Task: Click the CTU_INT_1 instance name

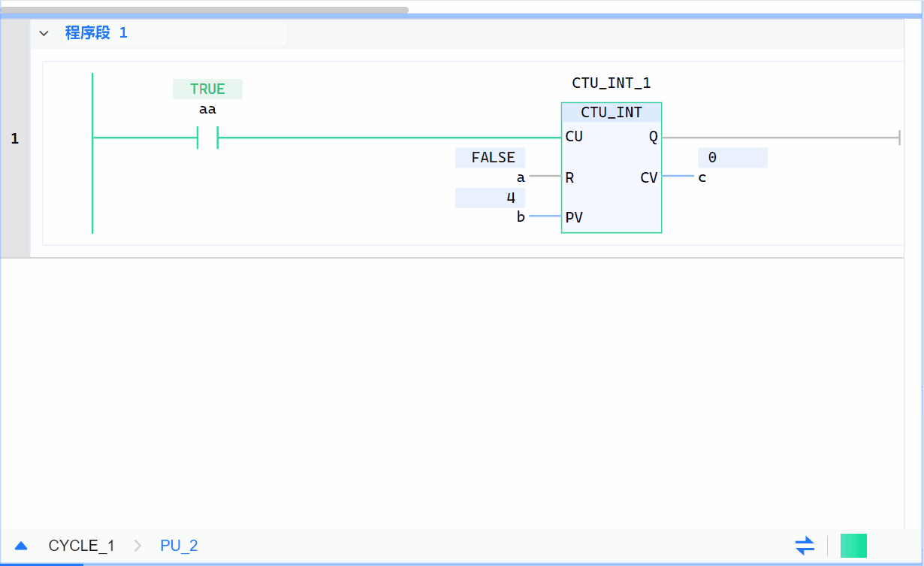Action: pos(611,83)
